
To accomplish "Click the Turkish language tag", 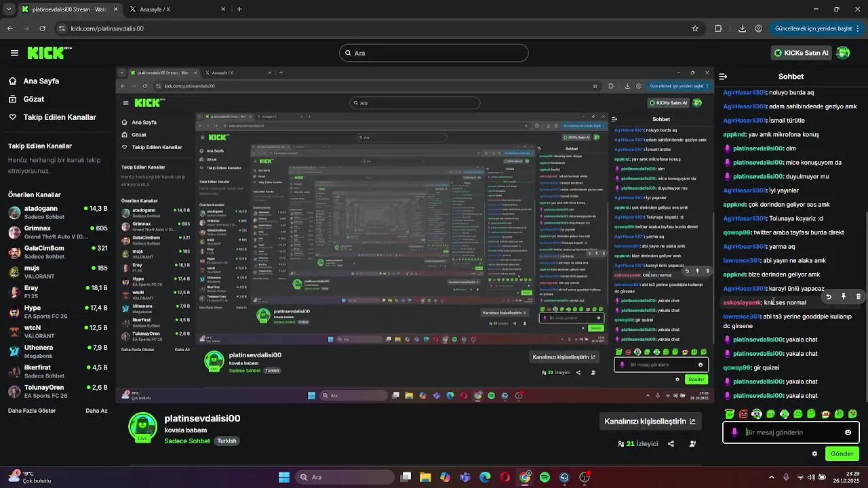I will pos(226,441).
